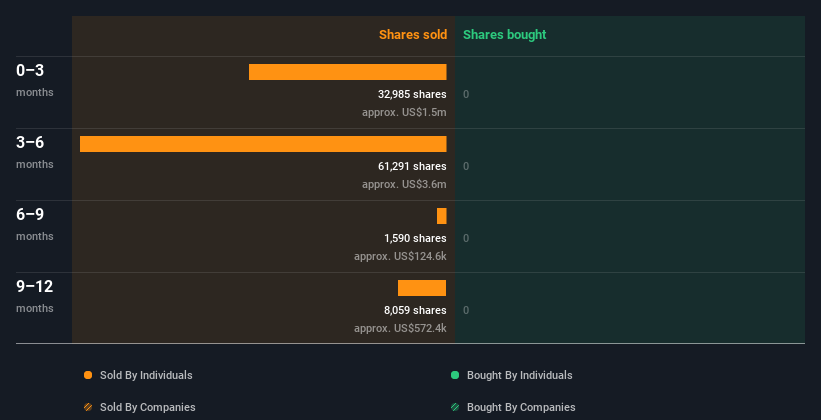821x420 pixels.
Task: Select the 9–12 months sold bar
Action: pyautogui.click(x=422, y=288)
